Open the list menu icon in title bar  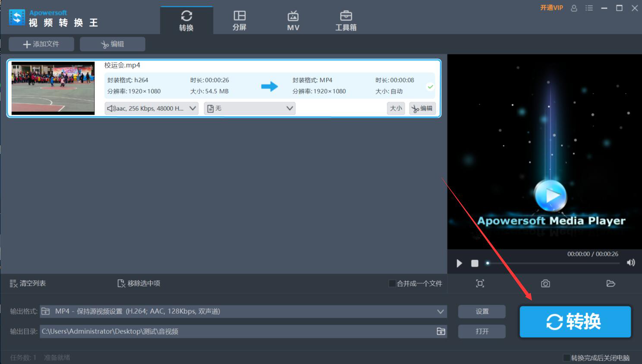coord(589,8)
